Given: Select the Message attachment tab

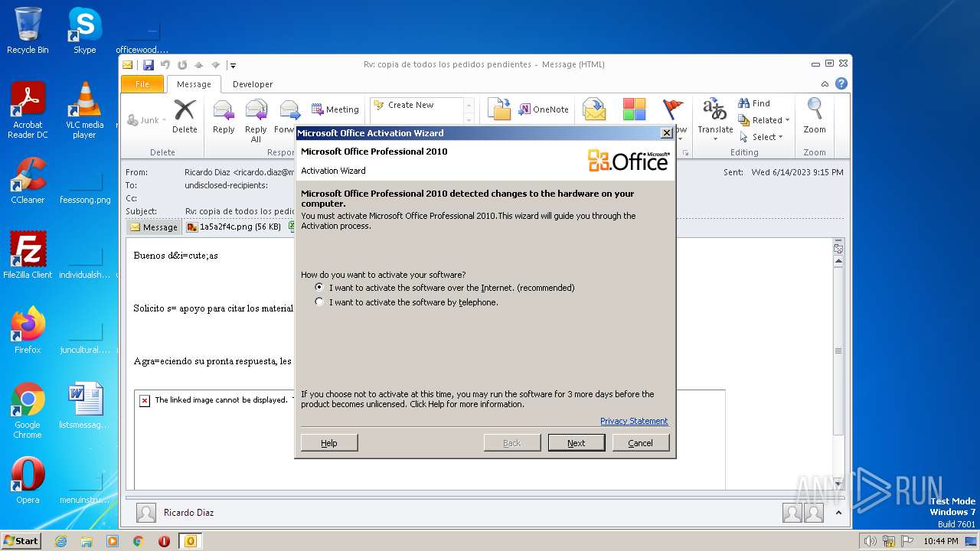Looking at the screenshot, I should [154, 227].
